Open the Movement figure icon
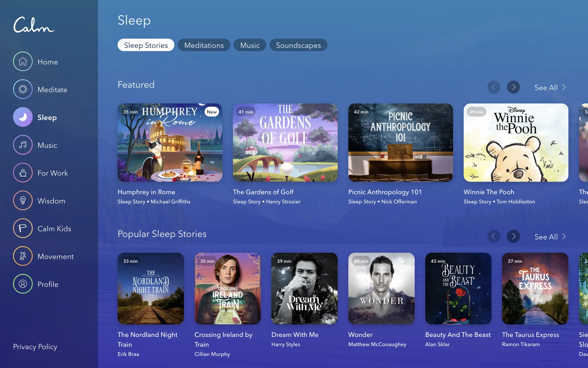The image size is (588, 368). [23, 256]
